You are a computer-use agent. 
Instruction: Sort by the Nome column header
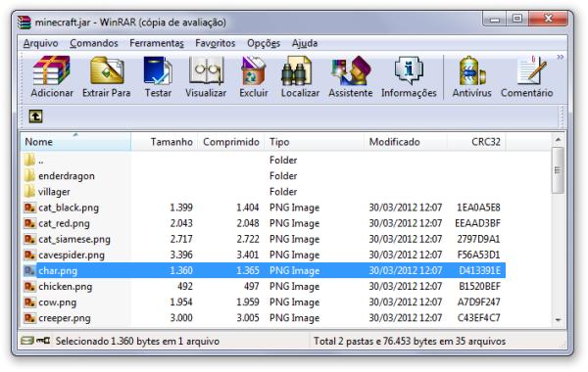pyautogui.click(x=75, y=142)
